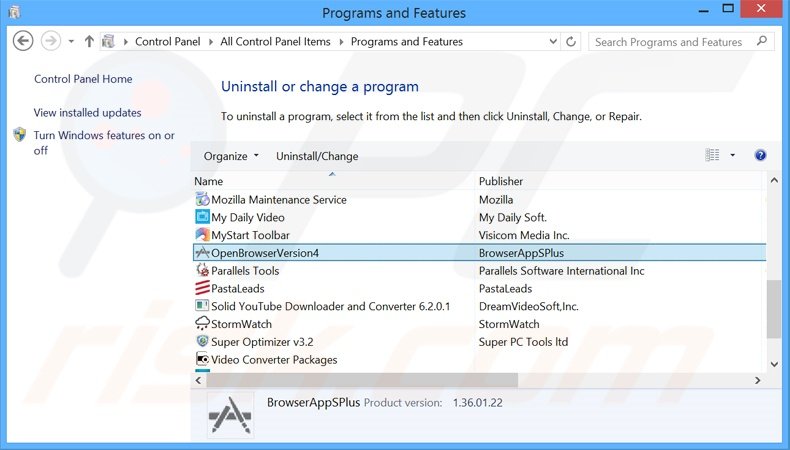Click Super PC Tools ltd publisher cell
Viewport: 790px width, 450px height.
point(523,342)
